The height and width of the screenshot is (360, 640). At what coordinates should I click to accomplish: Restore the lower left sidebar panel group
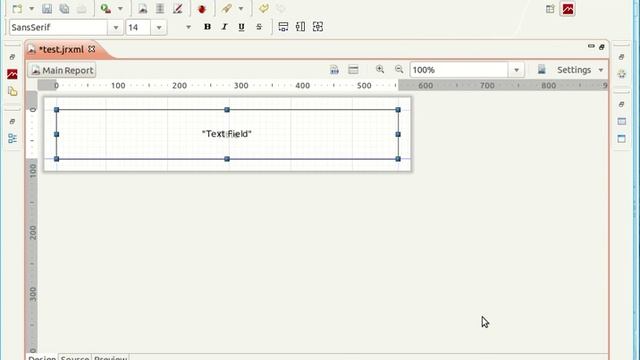12,122
